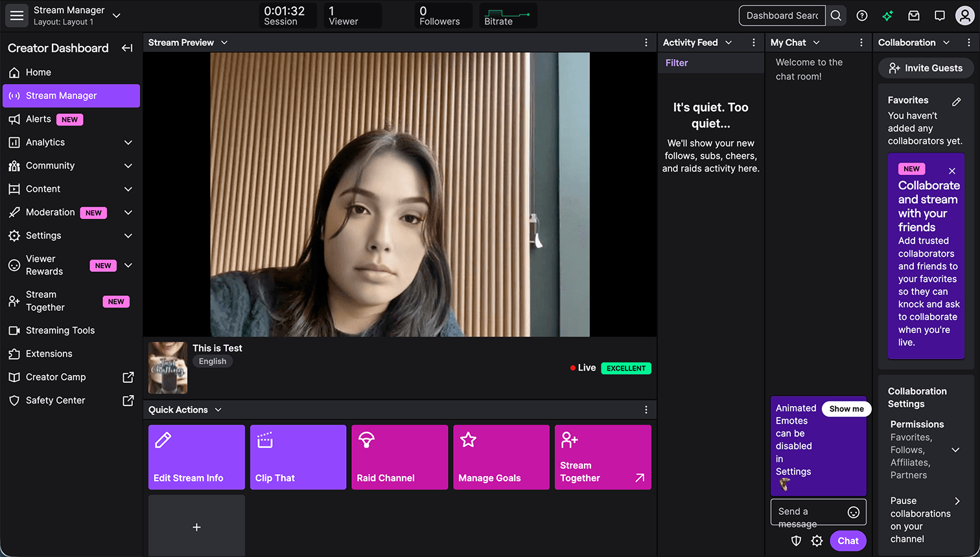Open the Dashboard Search magnifier icon
This screenshot has height=557, width=980.
pyautogui.click(x=835, y=15)
